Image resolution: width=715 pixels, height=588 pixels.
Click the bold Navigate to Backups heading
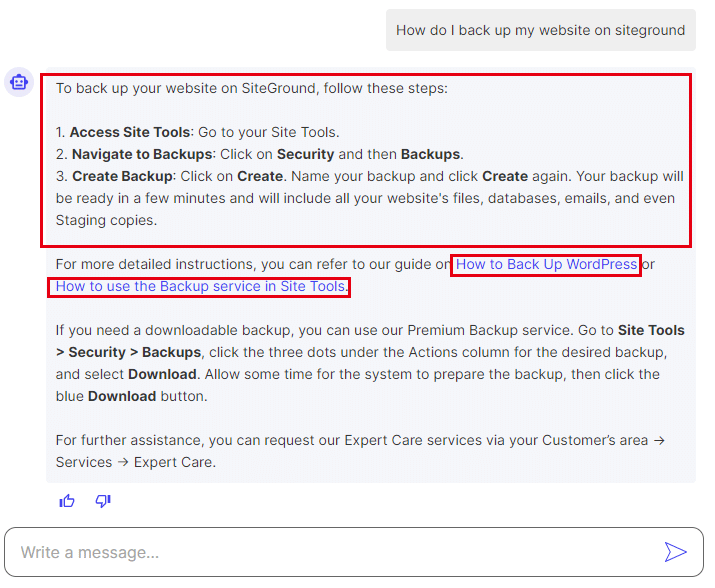(142, 154)
